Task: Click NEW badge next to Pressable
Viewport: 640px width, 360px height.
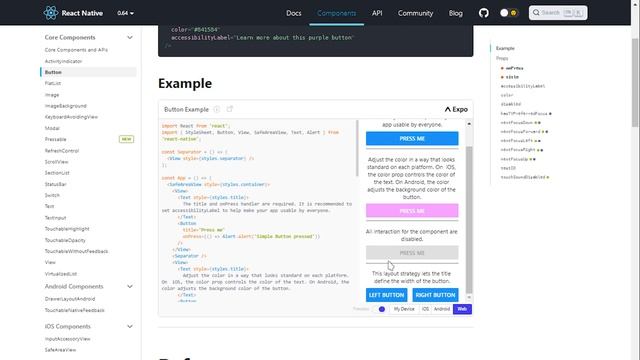Action: click(127, 139)
